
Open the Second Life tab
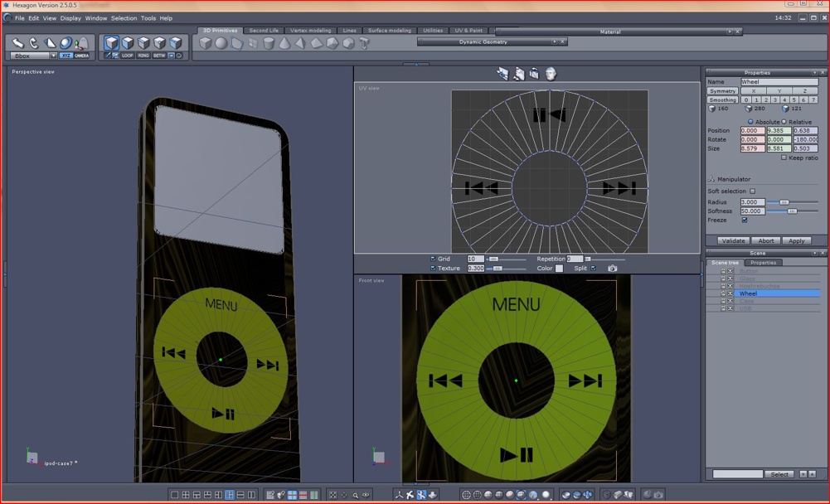264,31
